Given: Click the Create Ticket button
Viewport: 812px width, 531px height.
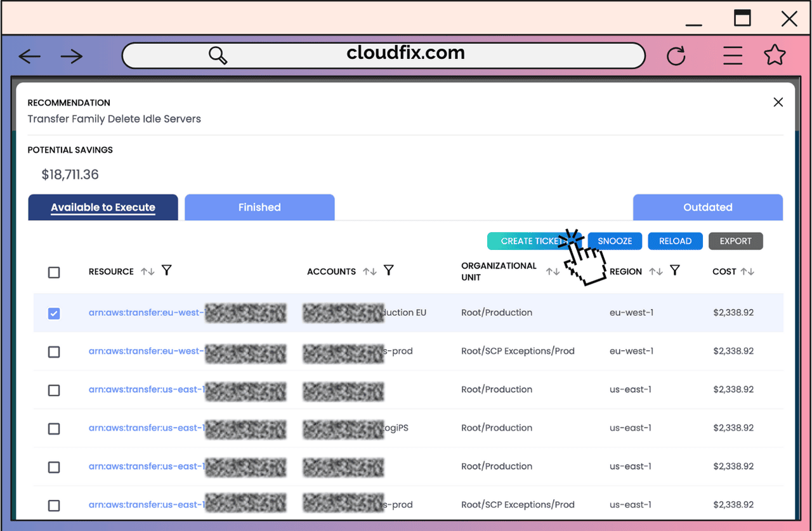Looking at the screenshot, I should 534,241.
